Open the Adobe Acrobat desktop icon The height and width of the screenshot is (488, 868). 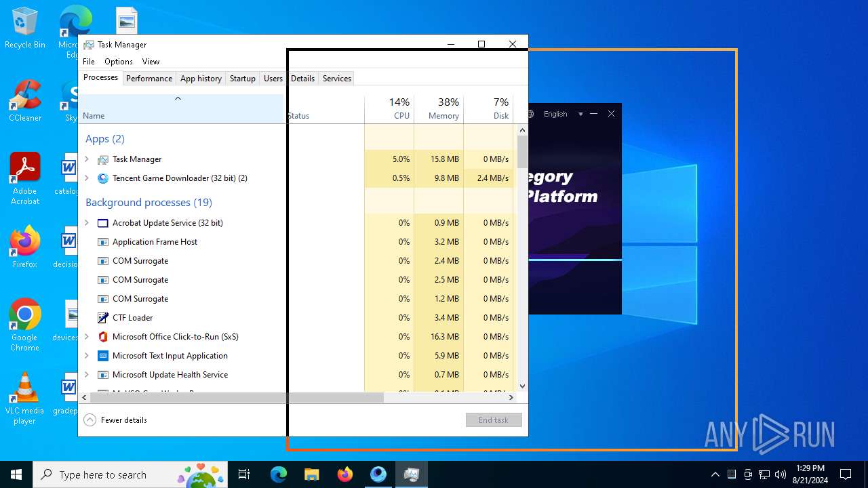[x=25, y=178]
